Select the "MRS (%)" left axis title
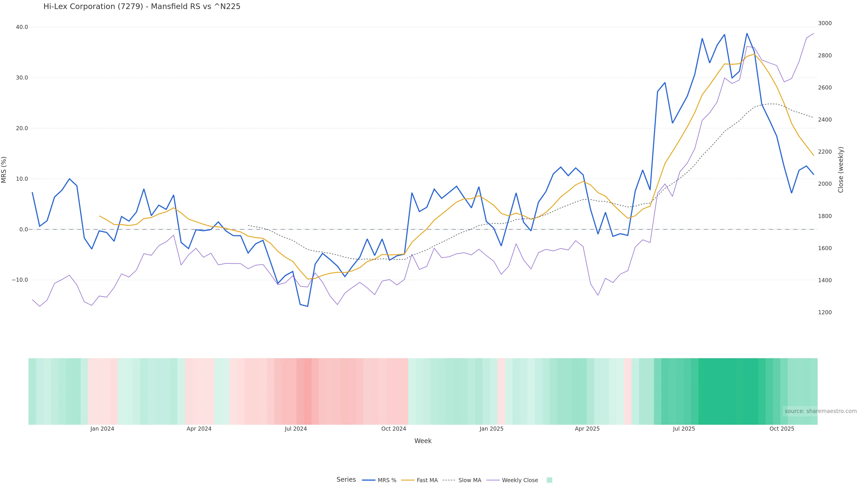This screenshot has width=868, height=488. click(x=4, y=170)
